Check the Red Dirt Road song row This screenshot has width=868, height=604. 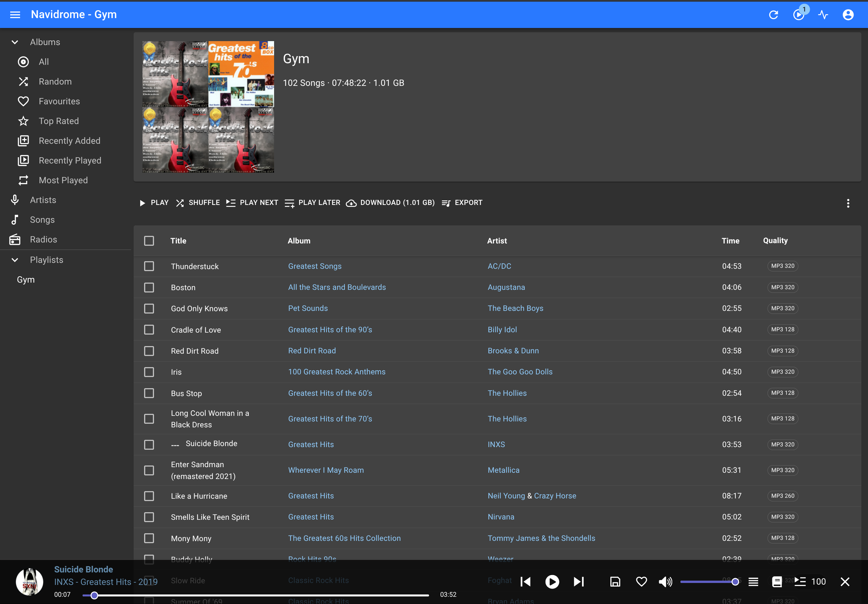tap(149, 351)
